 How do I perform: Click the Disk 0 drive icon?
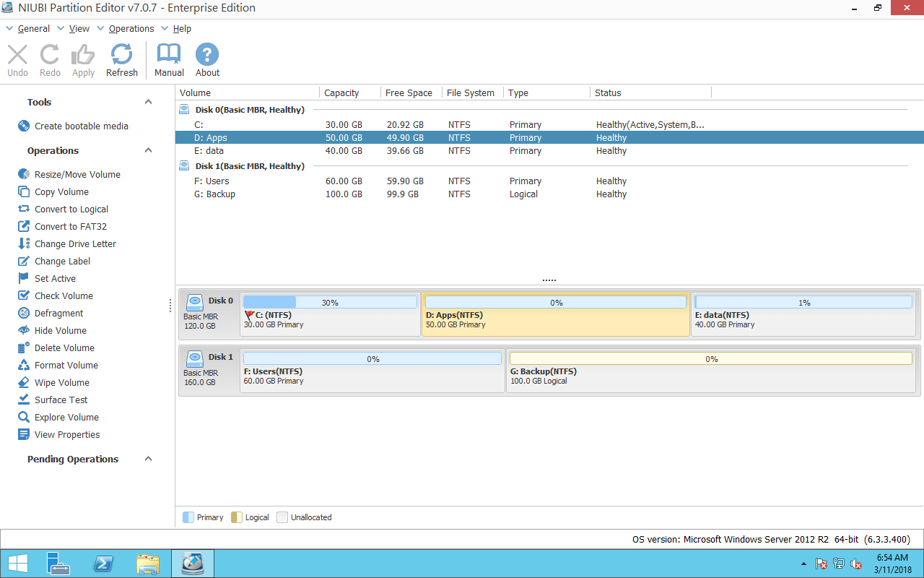click(194, 302)
